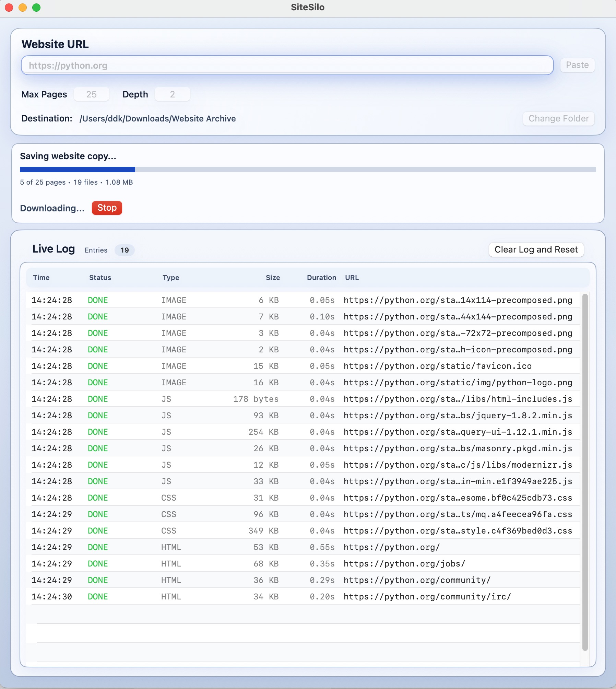This screenshot has height=689, width=616.
Task: Click the Change Folder button
Action: coord(558,118)
